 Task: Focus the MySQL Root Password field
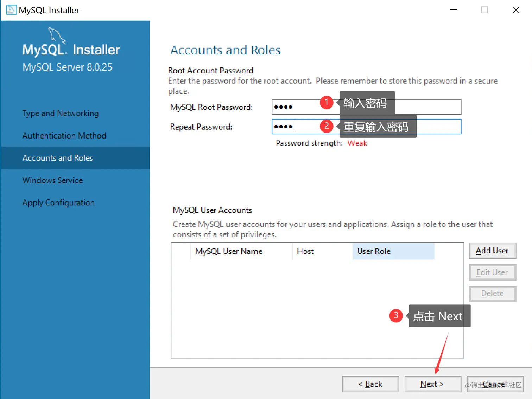366,107
